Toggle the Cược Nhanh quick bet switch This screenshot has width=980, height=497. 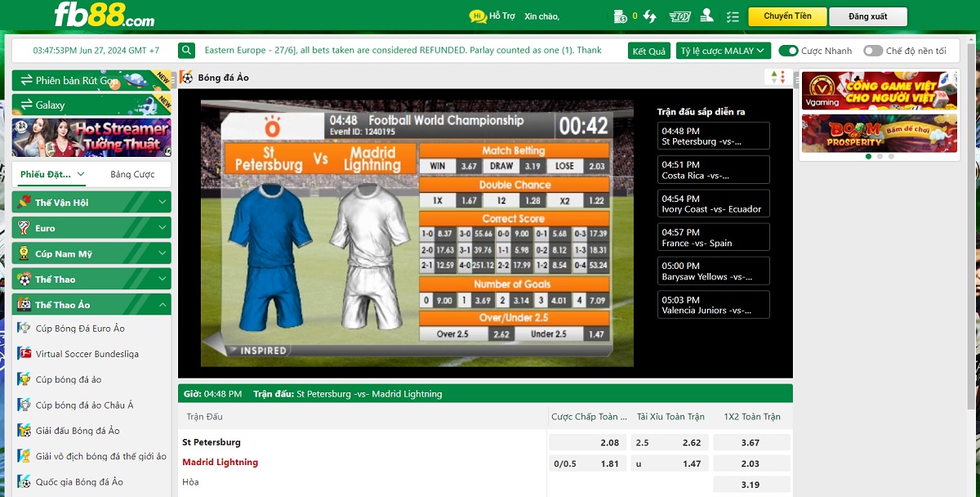tap(788, 51)
